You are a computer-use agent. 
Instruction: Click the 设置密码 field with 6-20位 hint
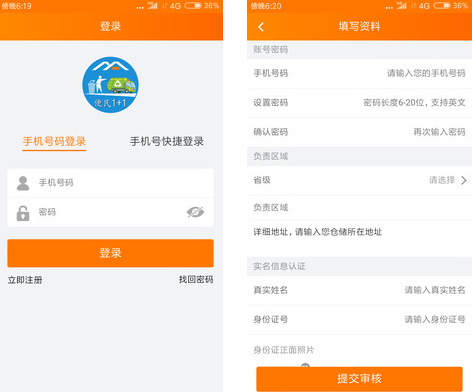(x=359, y=103)
